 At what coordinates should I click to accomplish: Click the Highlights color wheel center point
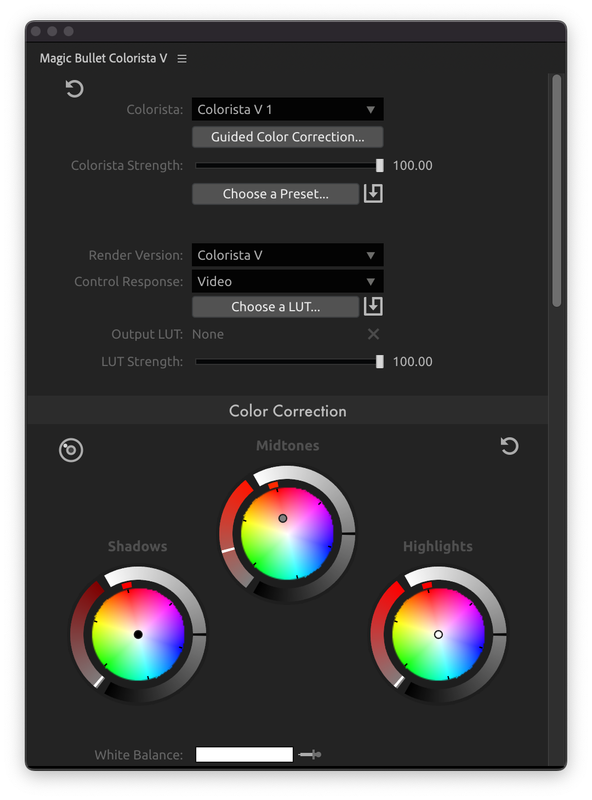pos(438,634)
